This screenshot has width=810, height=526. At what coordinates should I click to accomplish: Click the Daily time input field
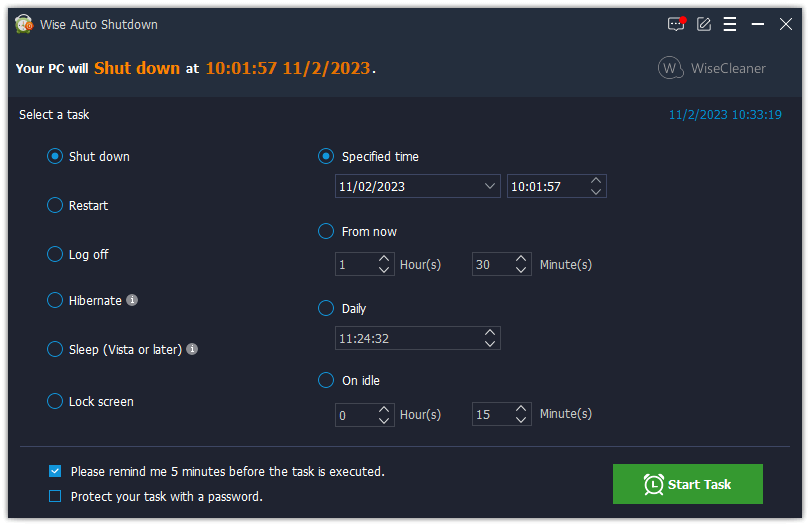(x=407, y=338)
